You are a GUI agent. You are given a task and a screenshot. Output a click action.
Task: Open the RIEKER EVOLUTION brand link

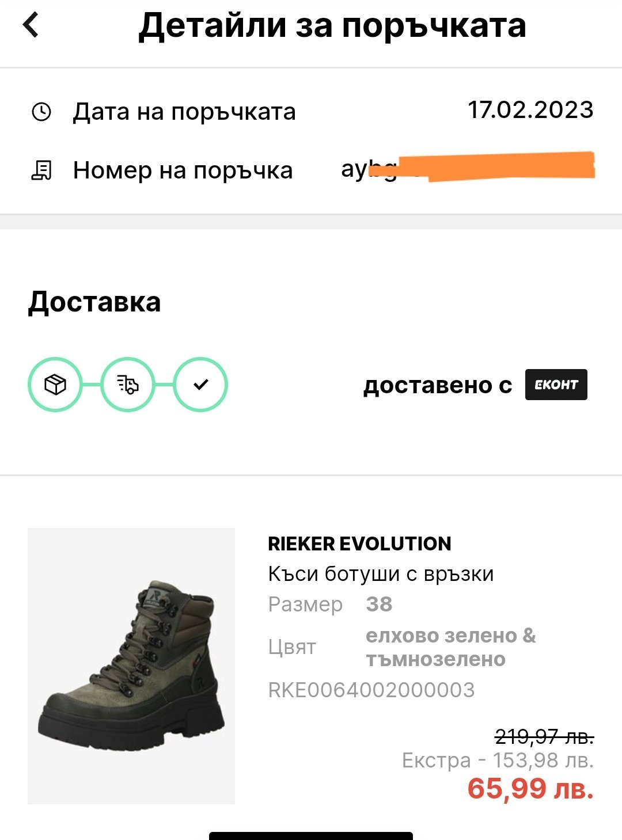pyautogui.click(x=359, y=543)
